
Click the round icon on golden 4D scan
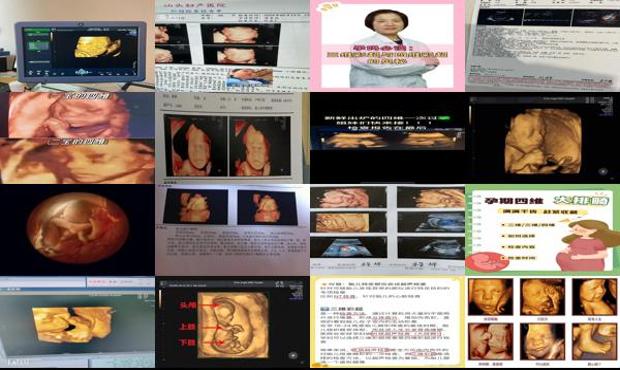[x=603, y=172]
